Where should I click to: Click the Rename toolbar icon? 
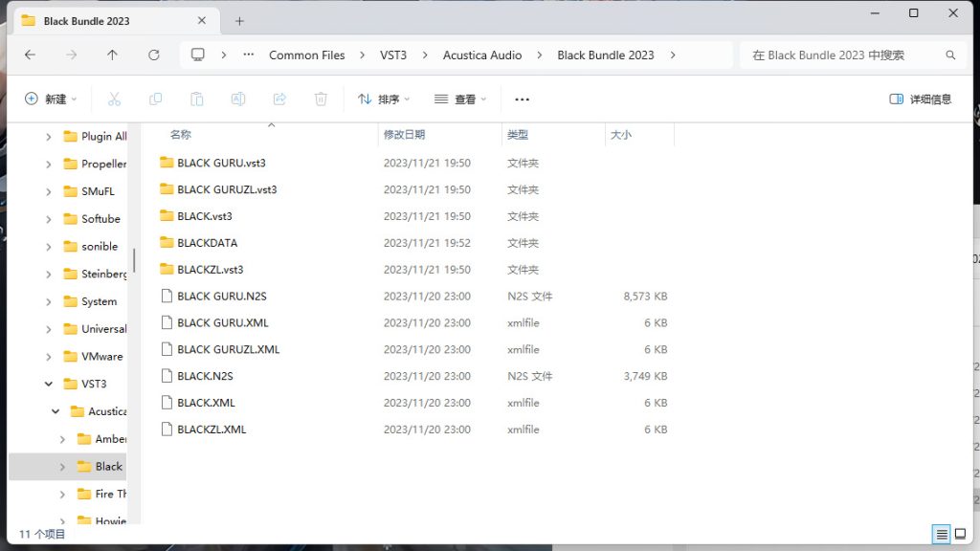click(x=238, y=99)
